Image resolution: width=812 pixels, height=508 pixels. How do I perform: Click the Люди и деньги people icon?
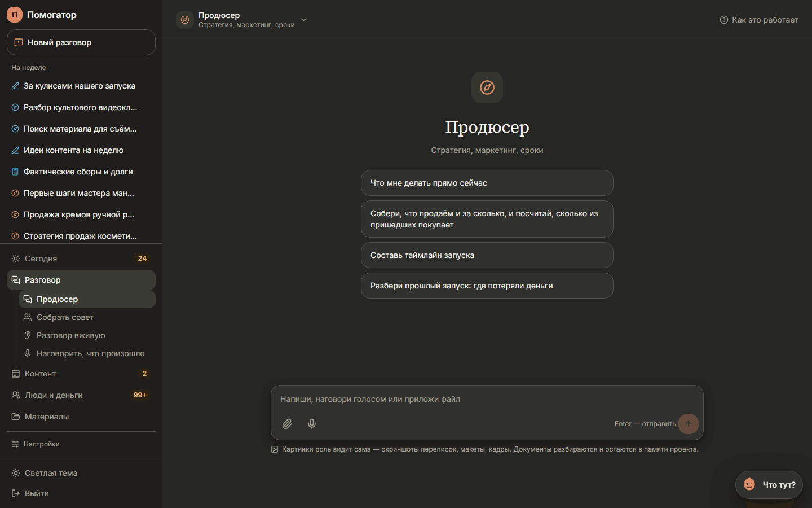point(16,395)
